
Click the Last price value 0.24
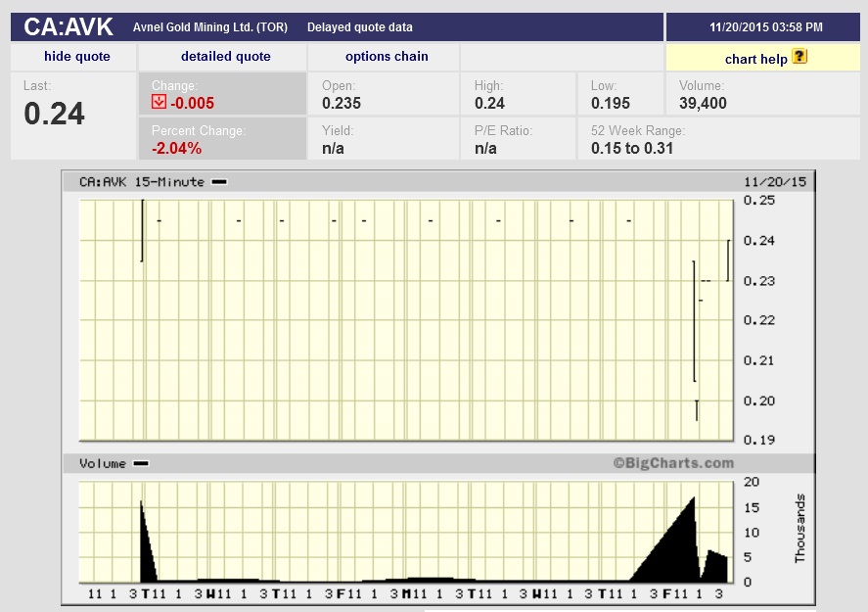55,115
